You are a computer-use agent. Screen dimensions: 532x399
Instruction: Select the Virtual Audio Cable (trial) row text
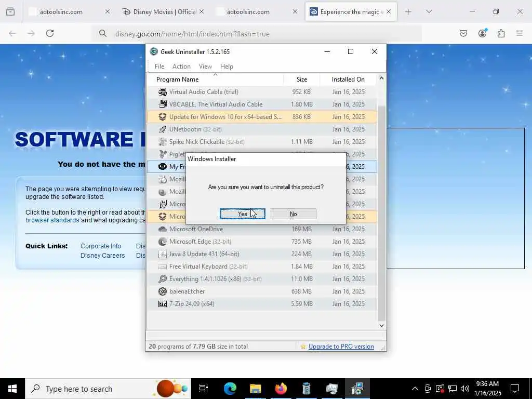click(204, 92)
